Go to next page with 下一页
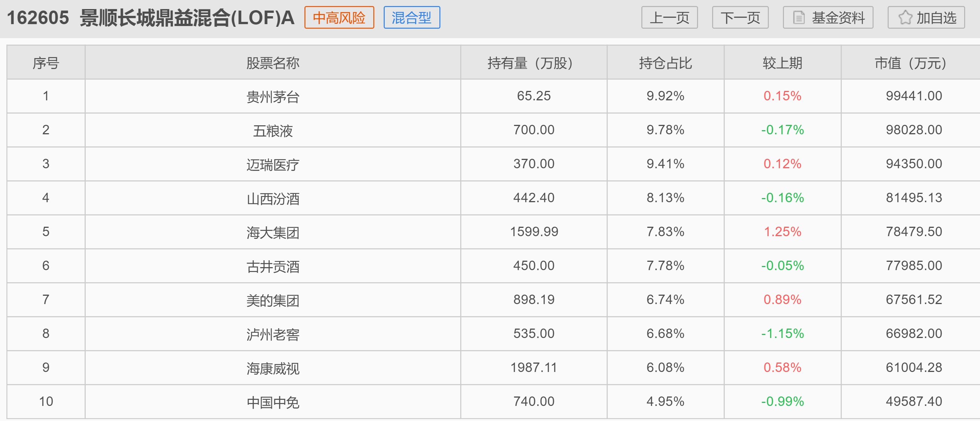This screenshot has width=980, height=421. coord(740,18)
